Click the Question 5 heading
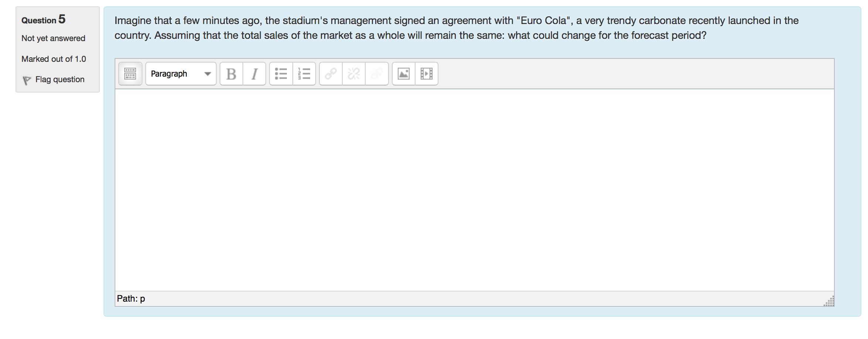Image resolution: width=868 pixels, height=339 pixels. click(44, 19)
